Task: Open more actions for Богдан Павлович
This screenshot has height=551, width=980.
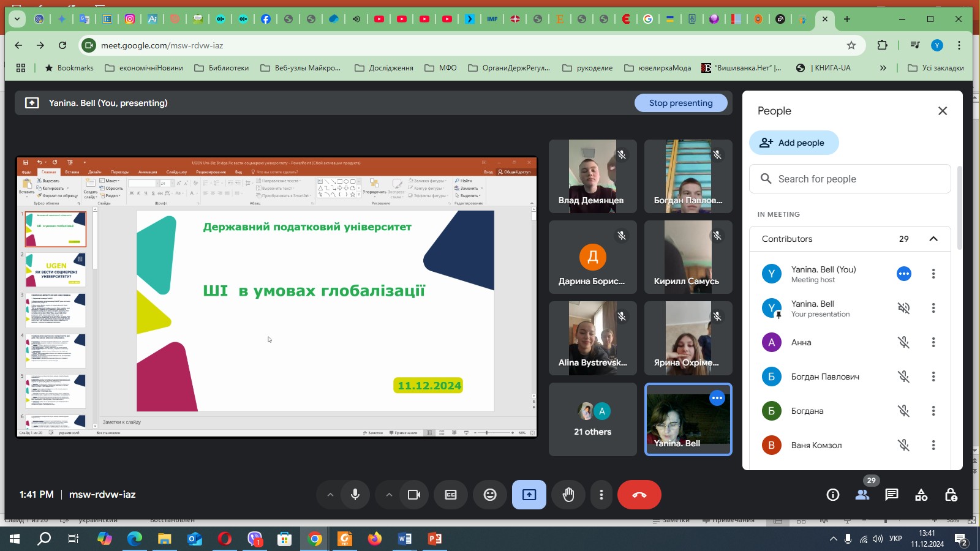Action: click(933, 377)
